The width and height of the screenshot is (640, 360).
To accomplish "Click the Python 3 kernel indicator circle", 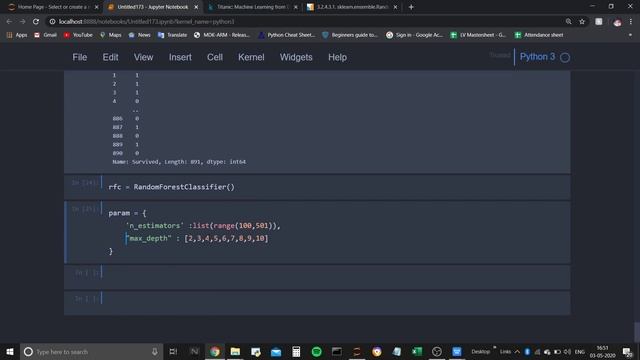I will point(565,57).
